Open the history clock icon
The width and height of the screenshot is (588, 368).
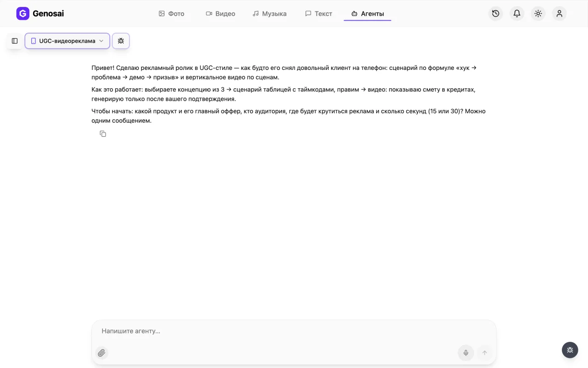coord(496,13)
